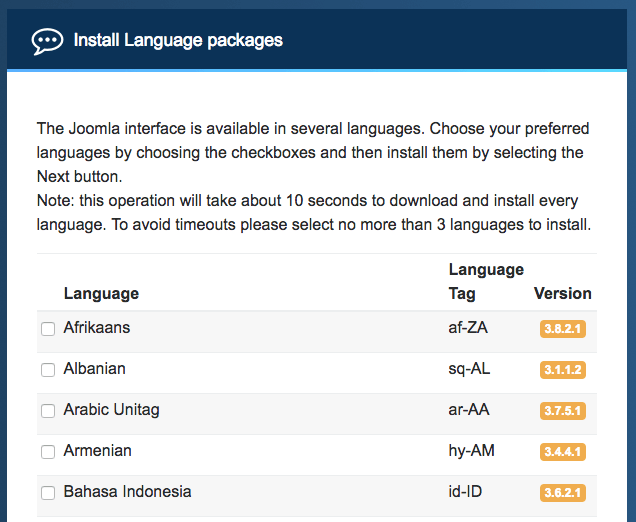Select the Albanian language checkbox
The width and height of the screenshot is (636, 522).
(48, 369)
